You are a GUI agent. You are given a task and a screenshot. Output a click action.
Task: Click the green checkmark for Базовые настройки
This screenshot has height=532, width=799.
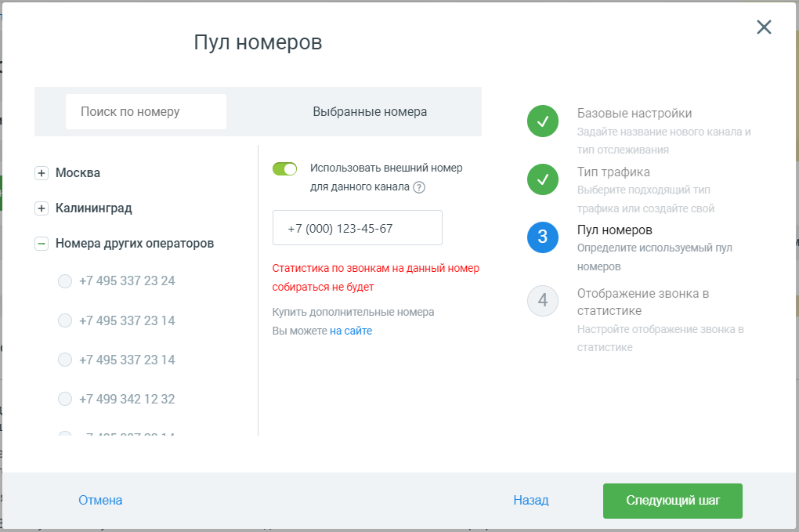[x=543, y=121]
